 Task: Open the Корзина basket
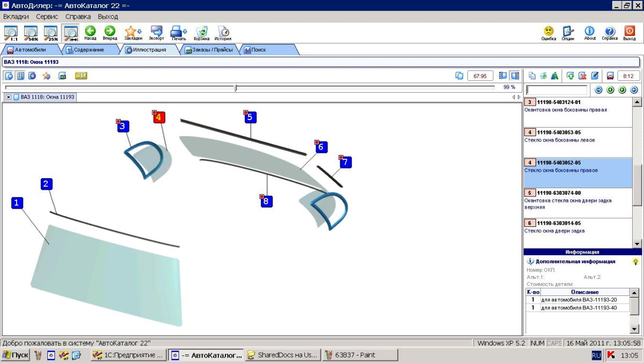[202, 33]
